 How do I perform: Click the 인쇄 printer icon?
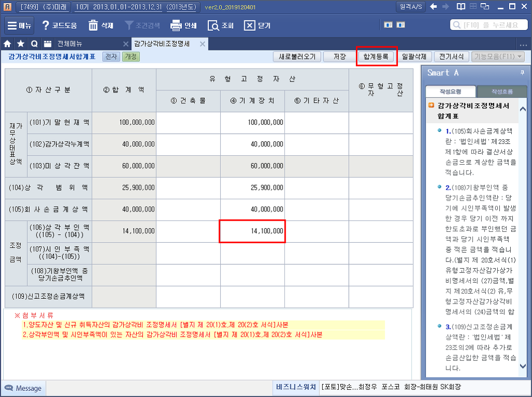point(176,25)
